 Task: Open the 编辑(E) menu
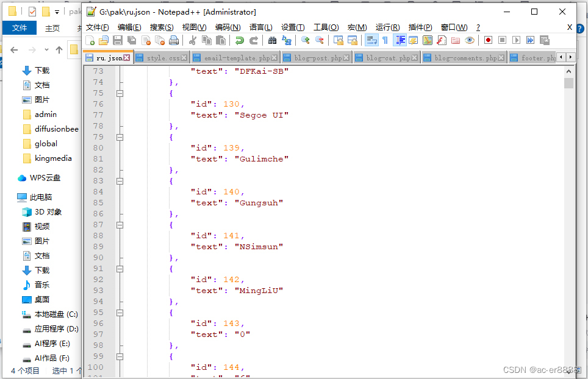pos(129,27)
